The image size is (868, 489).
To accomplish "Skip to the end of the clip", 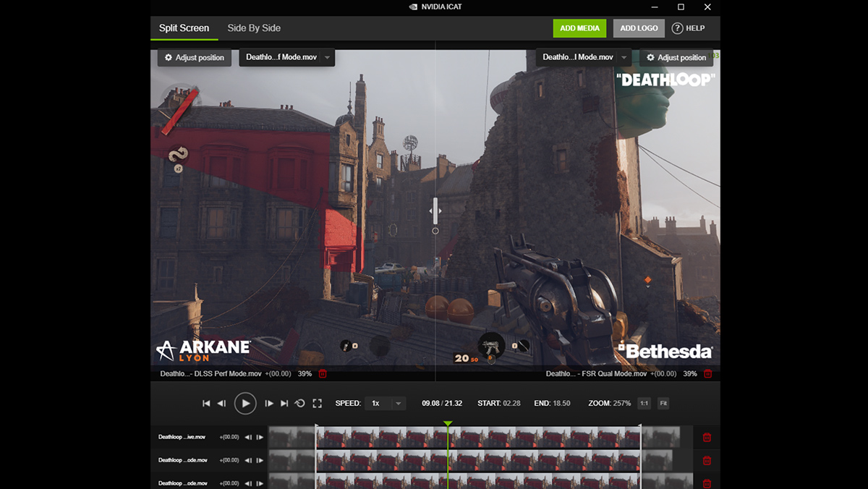I will pyautogui.click(x=284, y=403).
